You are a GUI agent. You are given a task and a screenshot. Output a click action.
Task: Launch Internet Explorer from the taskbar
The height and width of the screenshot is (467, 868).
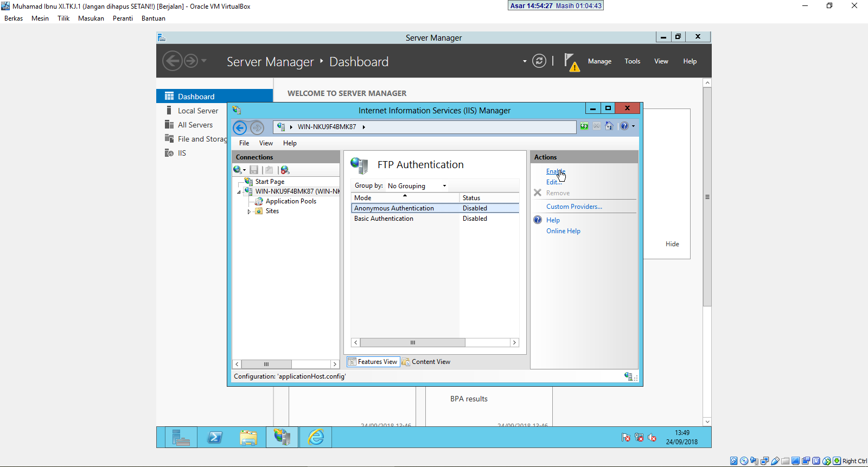click(x=316, y=437)
